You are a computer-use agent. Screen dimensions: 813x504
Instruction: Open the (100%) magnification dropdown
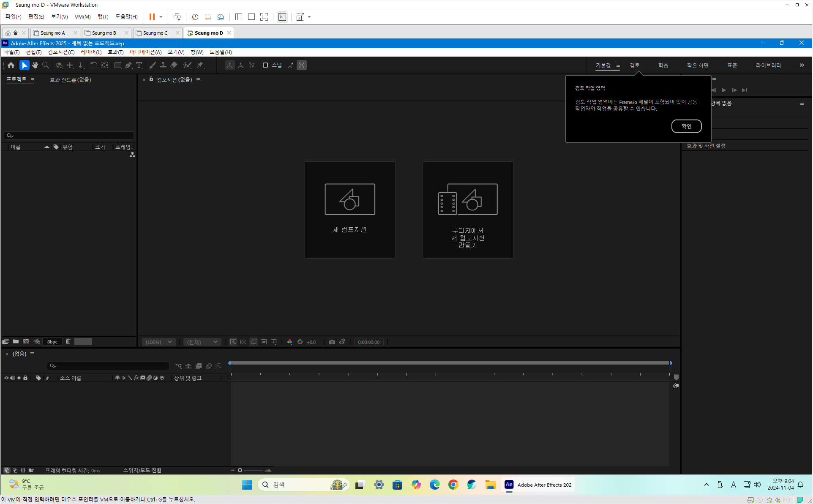coord(158,342)
